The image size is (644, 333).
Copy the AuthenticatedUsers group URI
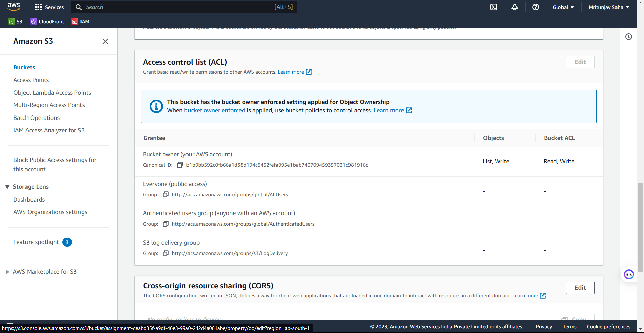[x=166, y=224]
